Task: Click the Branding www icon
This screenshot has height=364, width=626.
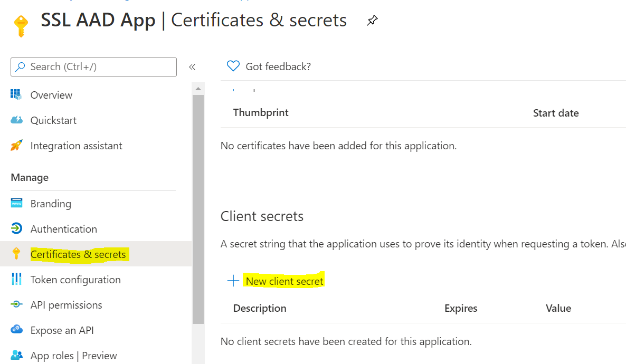Action: click(x=16, y=203)
